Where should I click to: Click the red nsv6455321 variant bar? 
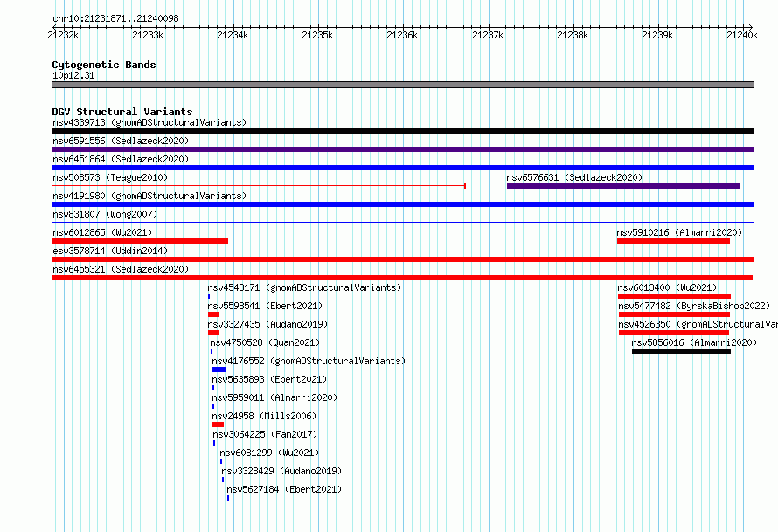402,278
